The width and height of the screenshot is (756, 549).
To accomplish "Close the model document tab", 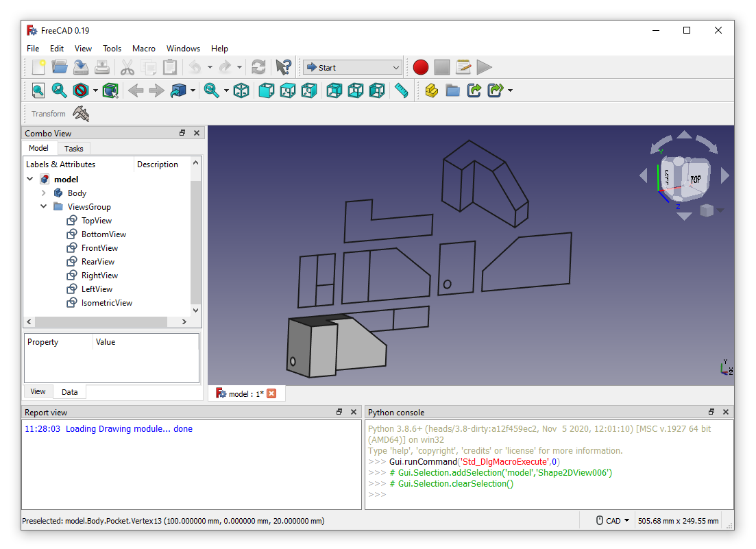I will (271, 394).
